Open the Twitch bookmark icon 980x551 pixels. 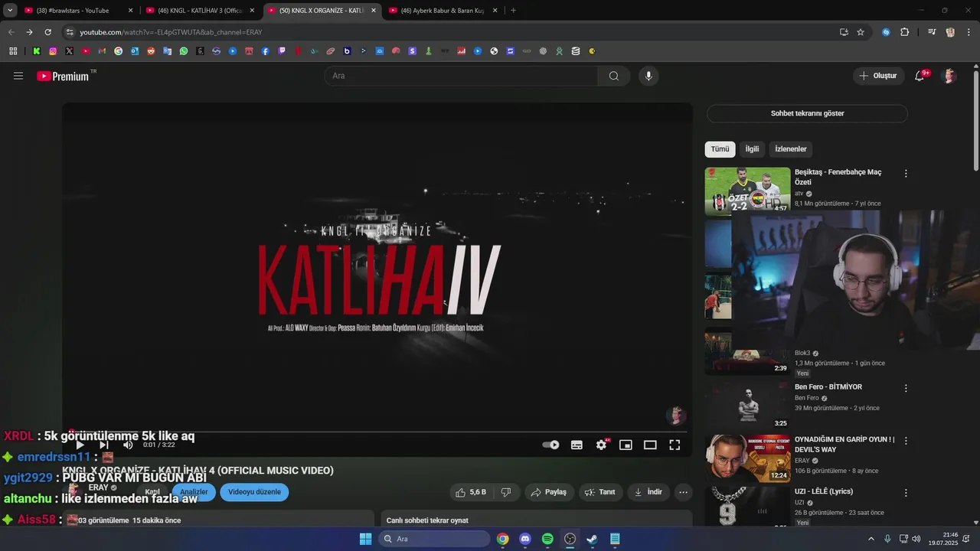(x=282, y=51)
